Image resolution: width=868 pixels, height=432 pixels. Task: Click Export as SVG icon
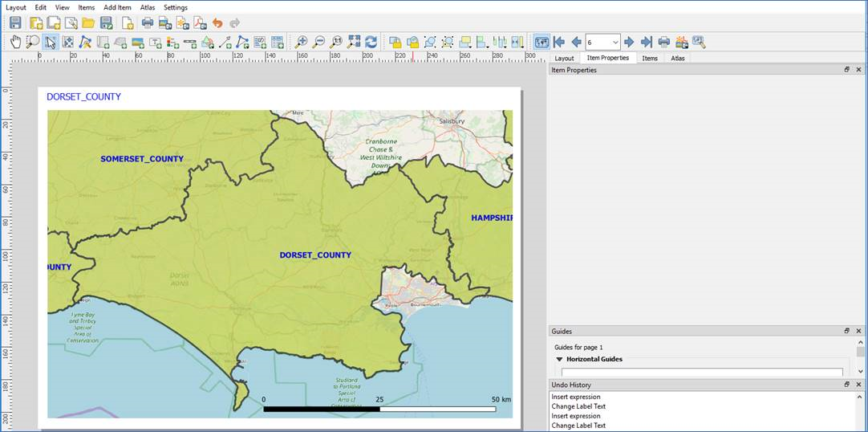click(182, 22)
